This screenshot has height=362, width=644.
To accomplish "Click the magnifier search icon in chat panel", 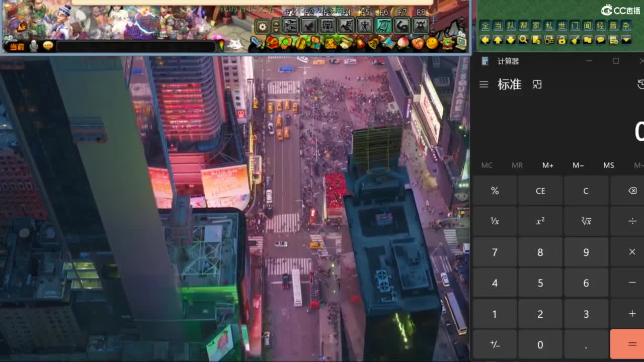I will pos(524,40).
